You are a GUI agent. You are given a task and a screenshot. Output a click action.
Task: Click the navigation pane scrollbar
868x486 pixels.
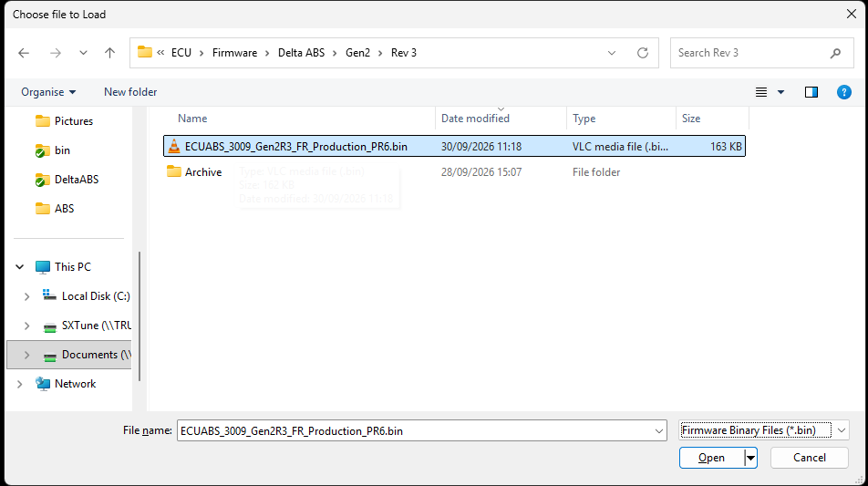[x=139, y=316]
